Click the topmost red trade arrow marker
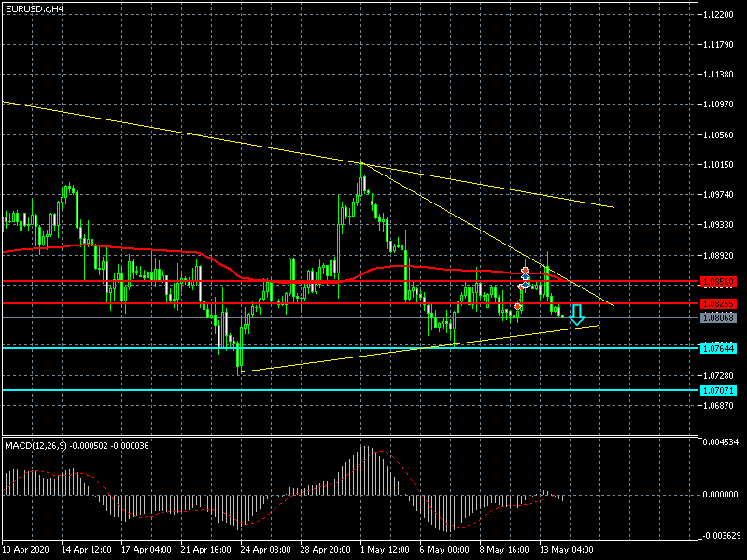Viewport: 747px width, 560px height. click(526, 271)
